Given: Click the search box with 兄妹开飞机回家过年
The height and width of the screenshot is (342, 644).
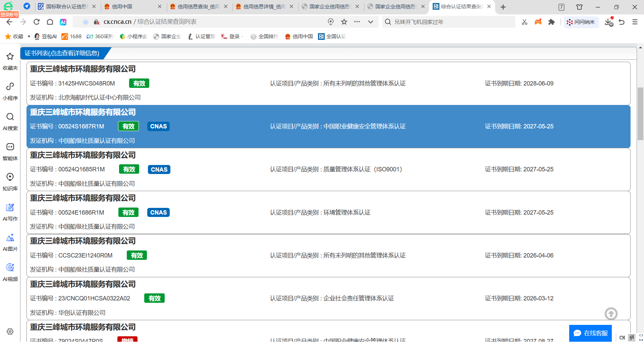Looking at the screenshot, I should (x=449, y=22).
